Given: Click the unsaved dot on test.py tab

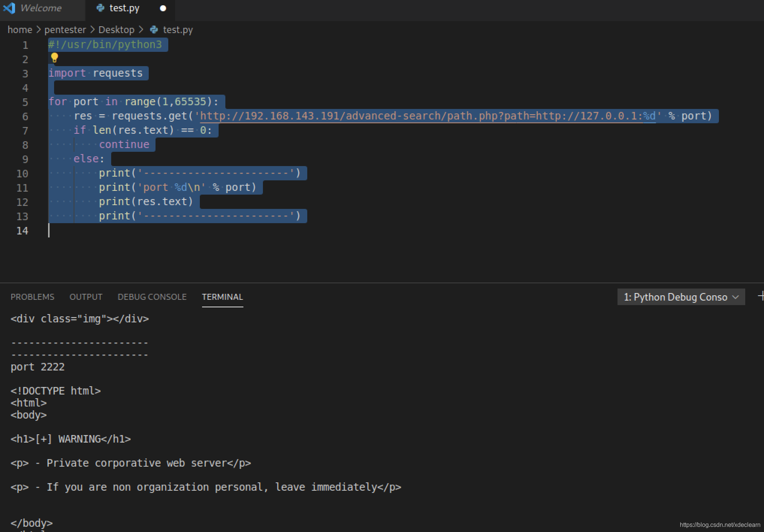Looking at the screenshot, I should pos(163,8).
